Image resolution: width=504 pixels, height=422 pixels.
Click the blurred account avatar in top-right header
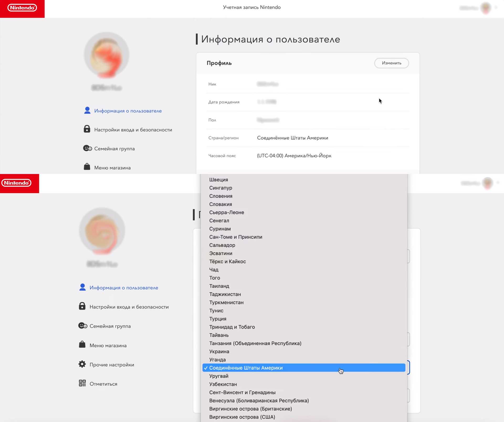click(x=486, y=8)
